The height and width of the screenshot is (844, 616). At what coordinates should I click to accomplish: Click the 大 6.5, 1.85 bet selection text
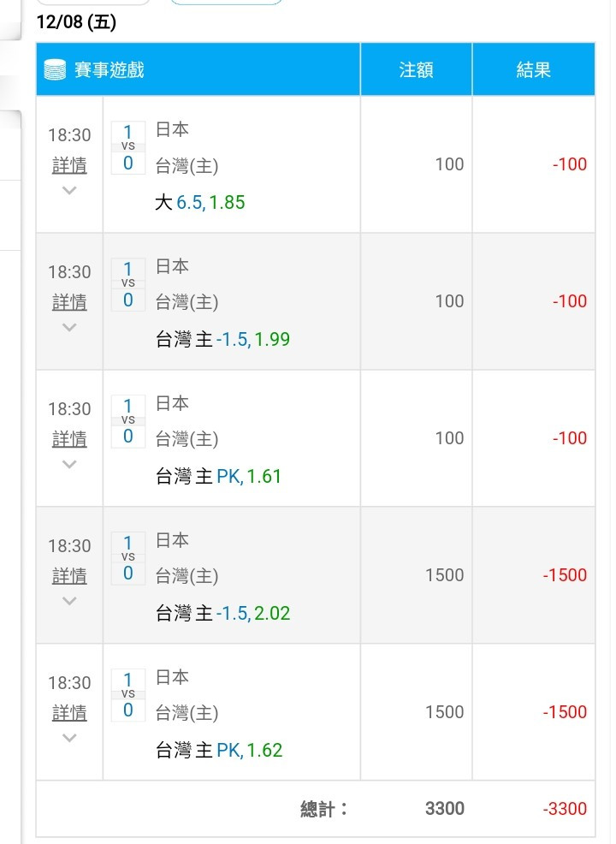[199, 202]
